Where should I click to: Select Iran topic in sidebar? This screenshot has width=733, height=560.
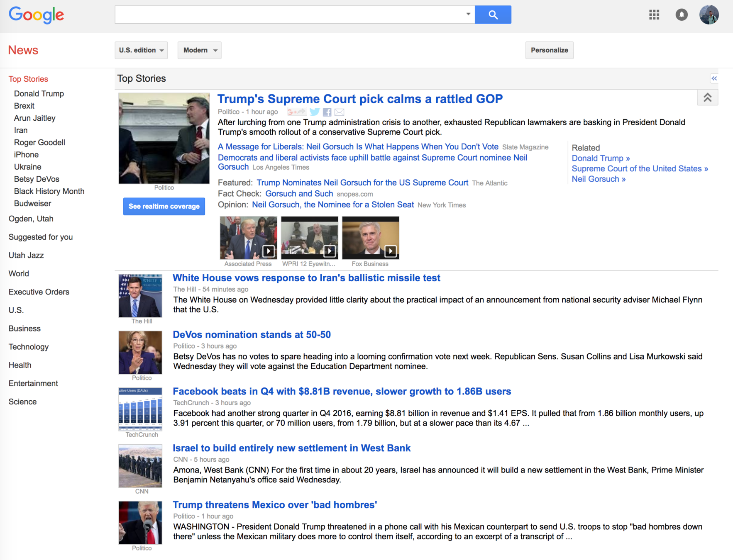[x=21, y=130]
